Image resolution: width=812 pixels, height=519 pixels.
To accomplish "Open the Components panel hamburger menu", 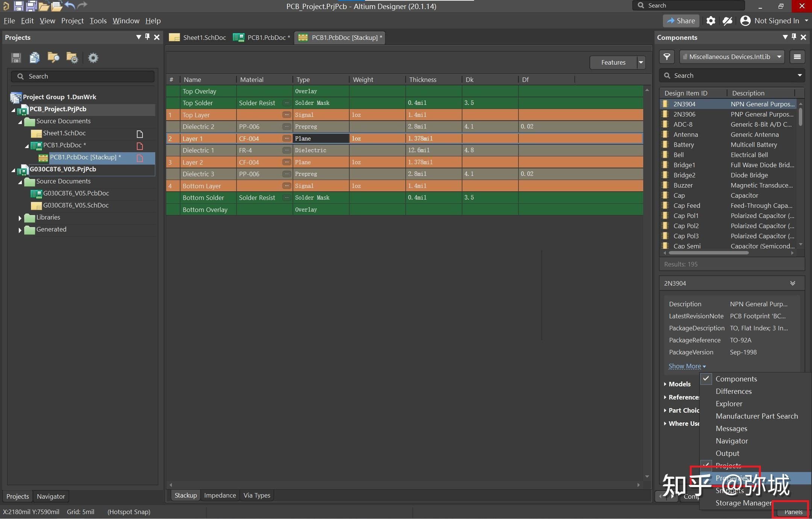I will point(797,57).
